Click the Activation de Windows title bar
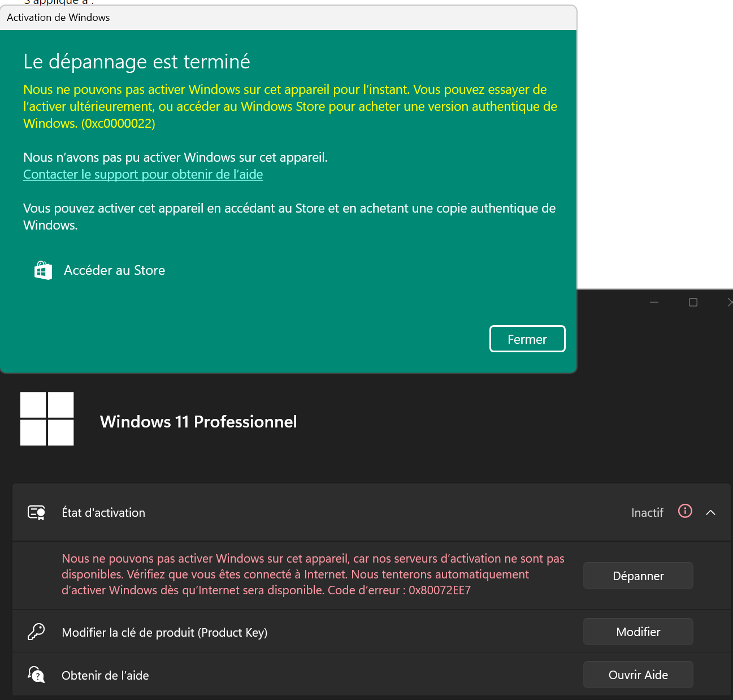Screen dimensions: 733x700 pyautogui.click(x=288, y=18)
